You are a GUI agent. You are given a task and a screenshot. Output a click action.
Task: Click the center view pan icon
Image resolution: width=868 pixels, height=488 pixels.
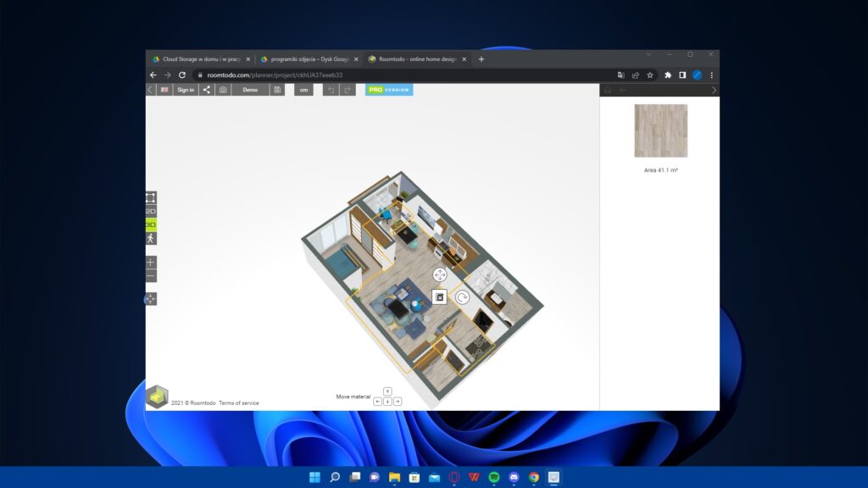(x=151, y=299)
